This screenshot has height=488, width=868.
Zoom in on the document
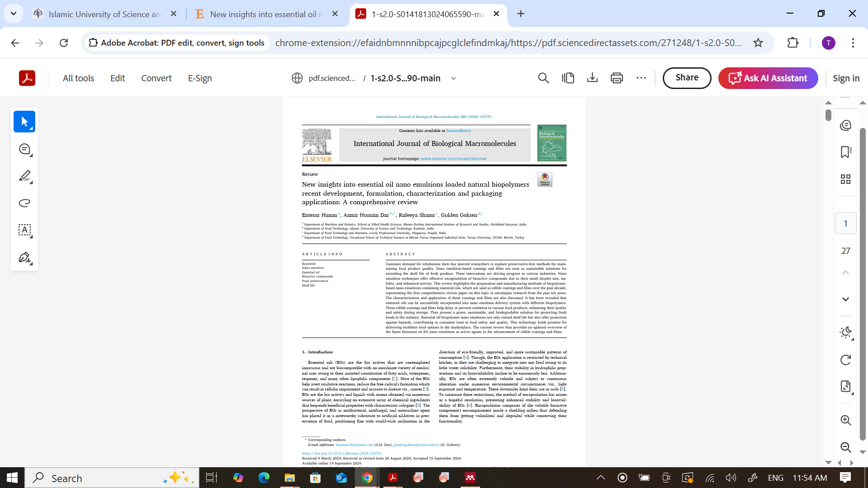[x=845, y=420]
